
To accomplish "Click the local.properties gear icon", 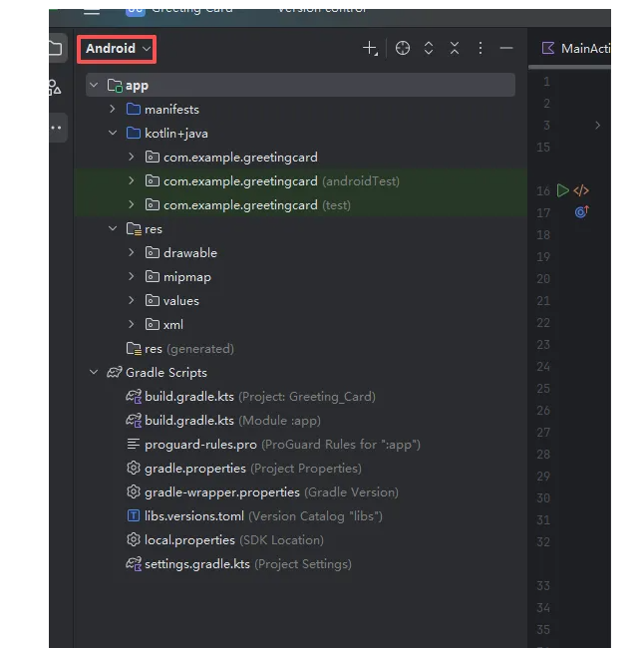I will coord(134,539).
